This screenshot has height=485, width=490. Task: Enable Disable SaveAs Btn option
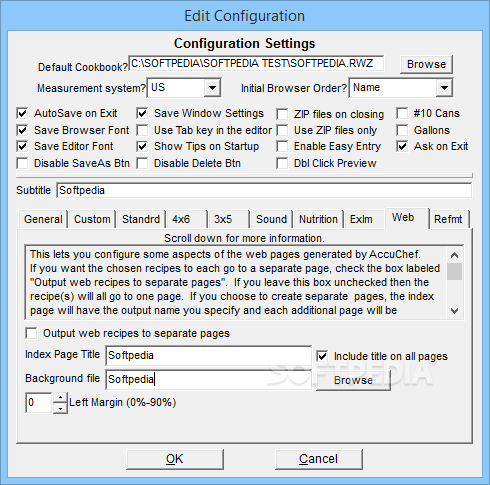(22, 163)
